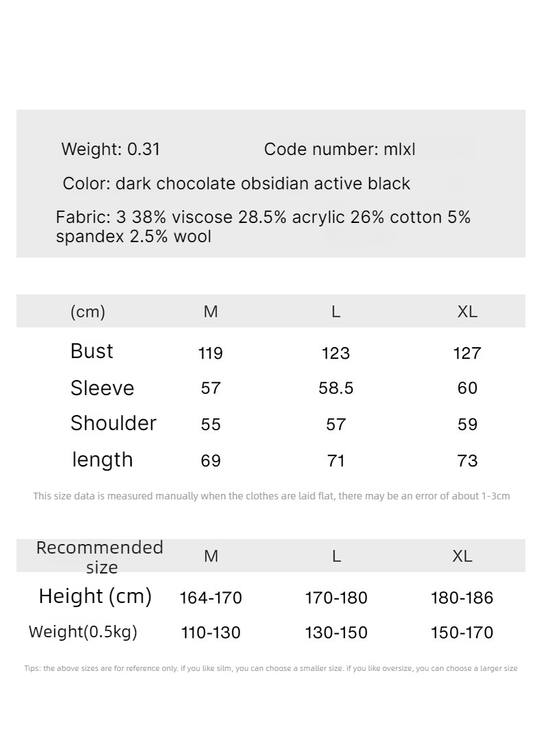This screenshot has height=756, width=542.
Task: Click the L column header in size table
Action: (336, 311)
